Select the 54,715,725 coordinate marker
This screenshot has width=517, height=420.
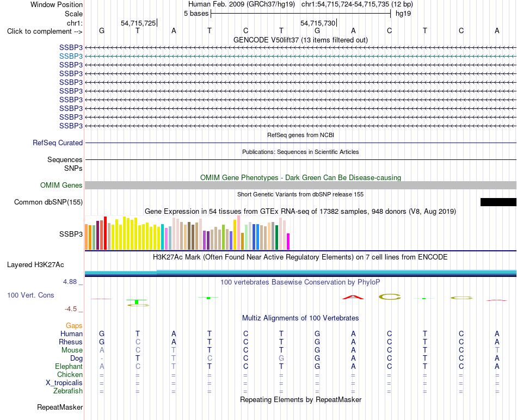click(x=138, y=23)
